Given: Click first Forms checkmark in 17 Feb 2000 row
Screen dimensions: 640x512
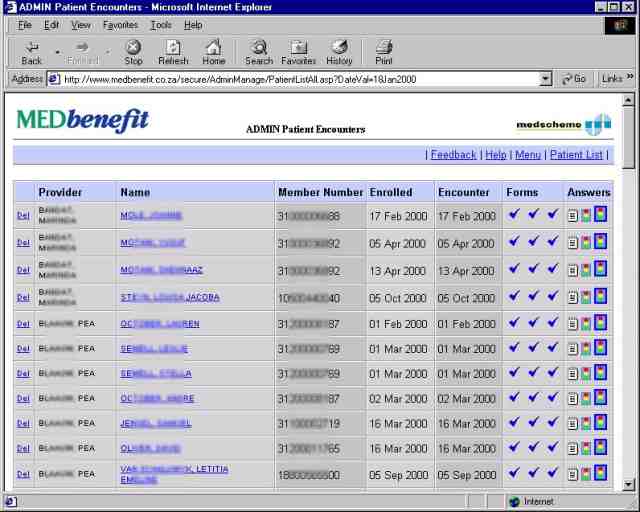Looking at the screenshot, I should click(514, 214).
